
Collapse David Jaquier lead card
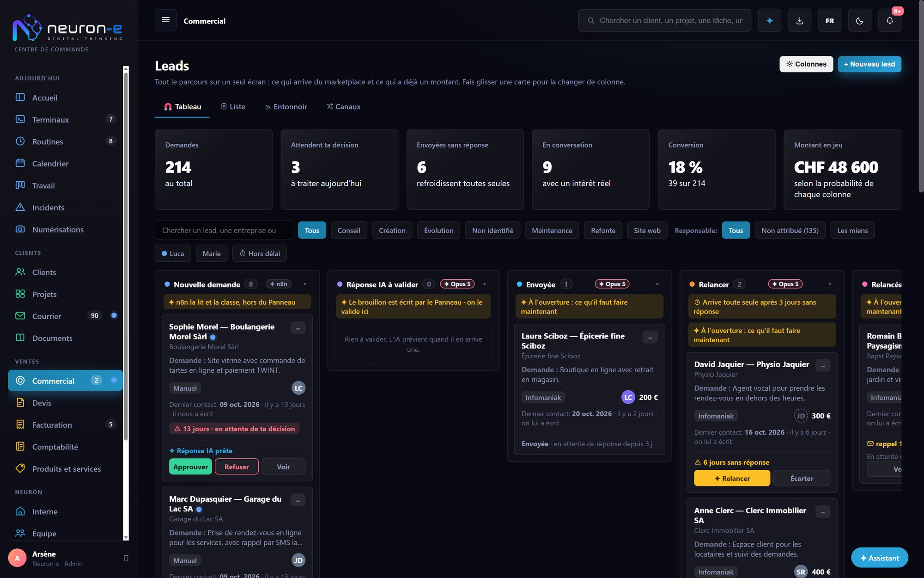click(823, 365)
